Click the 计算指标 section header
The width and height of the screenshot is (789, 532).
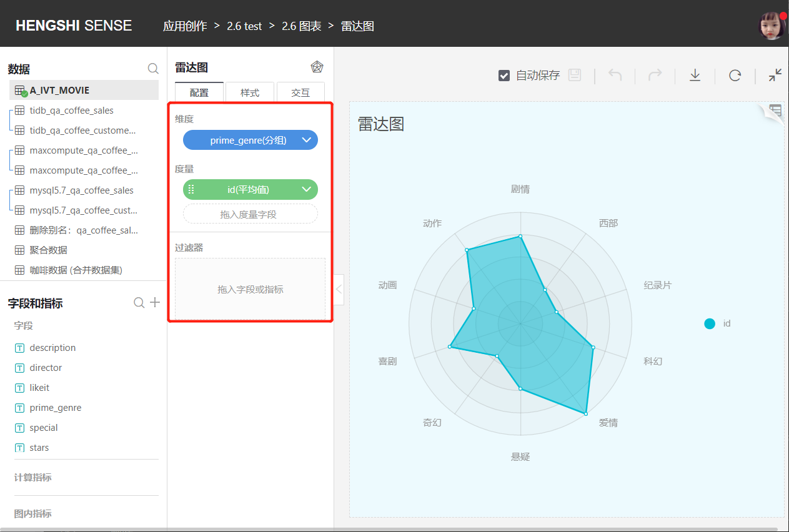pos(33,478)
